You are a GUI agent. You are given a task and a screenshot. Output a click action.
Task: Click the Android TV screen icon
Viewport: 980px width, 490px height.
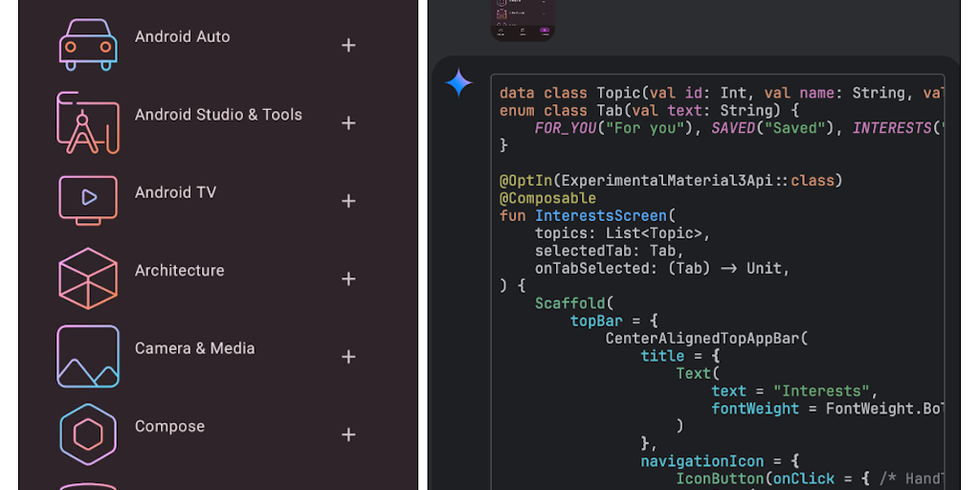(88, 201)
